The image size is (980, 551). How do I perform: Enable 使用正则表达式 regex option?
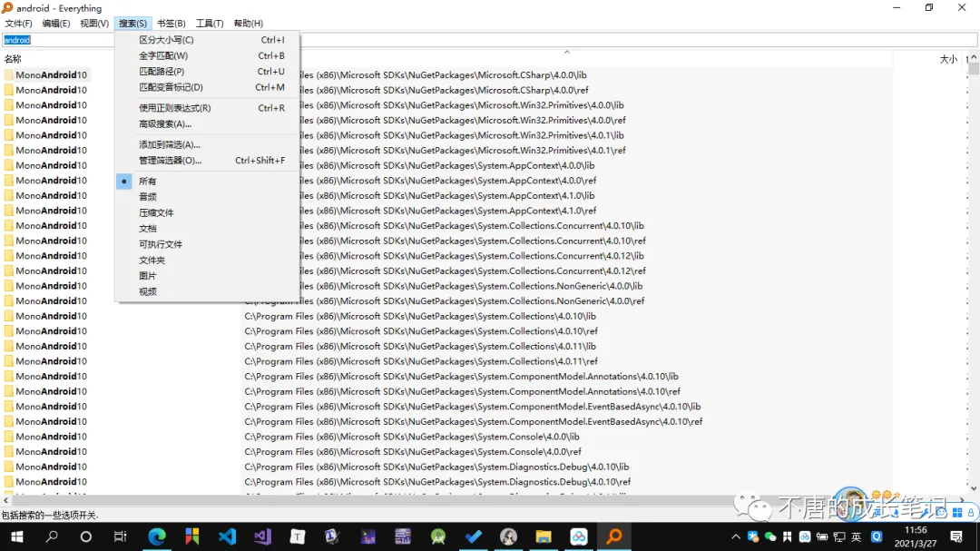(x=207, y=108)
